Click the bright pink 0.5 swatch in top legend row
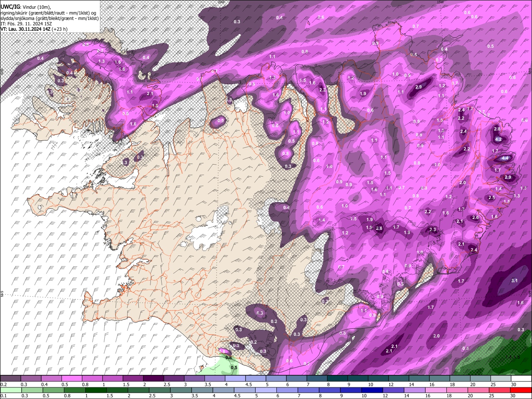 (71, 379)
